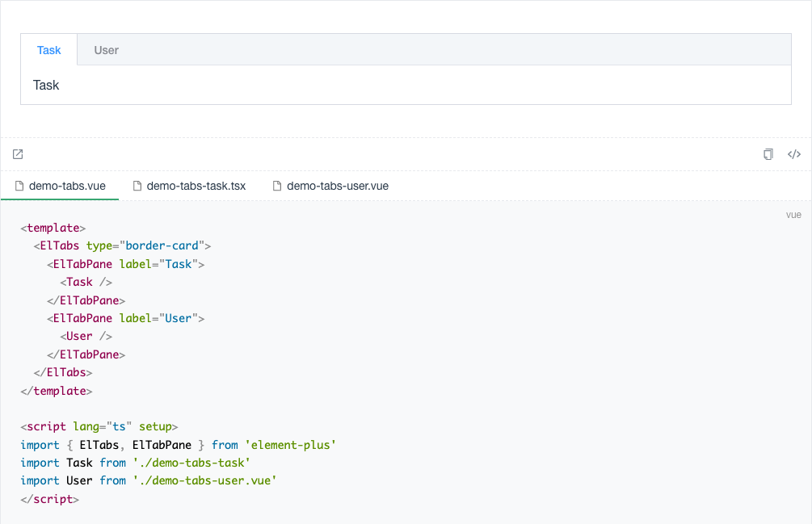Screen dimensions: 812x524
Task: Copy code with the clipboard icon
Action: pos(768,154)
